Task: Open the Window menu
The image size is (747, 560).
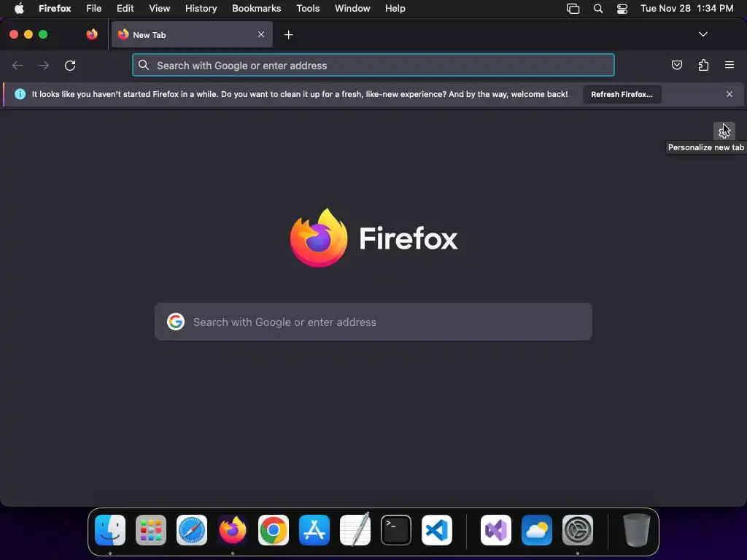Action: pos(352,9)
